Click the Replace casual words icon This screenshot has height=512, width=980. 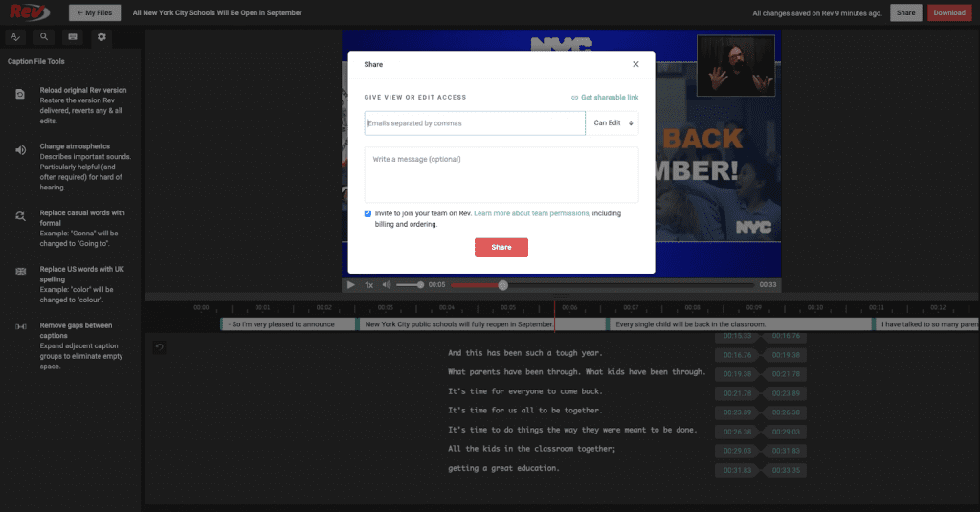(x=21, y=216)
